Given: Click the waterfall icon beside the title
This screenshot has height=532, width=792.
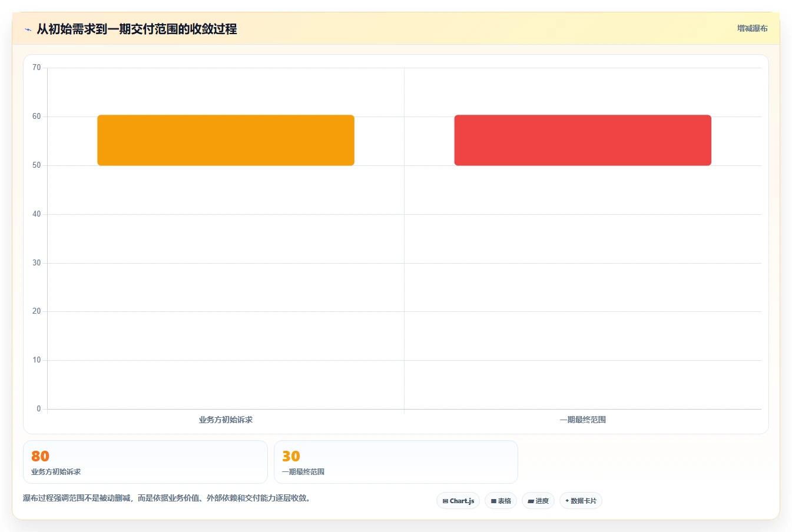Looking at the screenshot, I should pyautogui.click(x=28, y=29).
